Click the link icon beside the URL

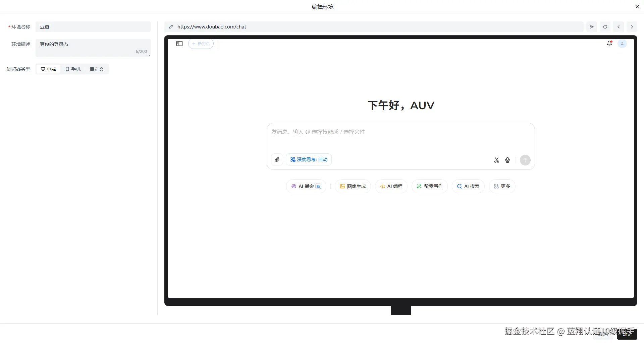[171, 27]
